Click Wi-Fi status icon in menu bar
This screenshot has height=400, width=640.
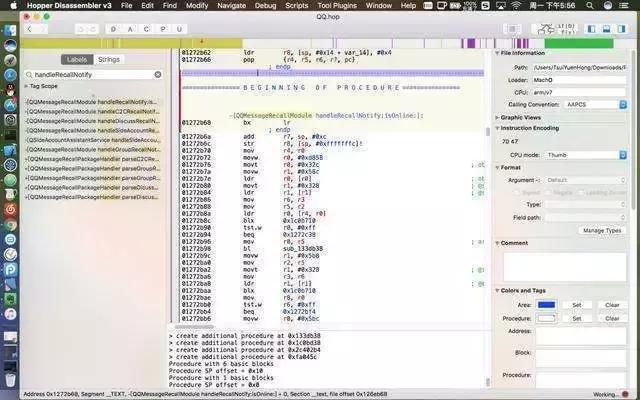[x=516, y=5]
